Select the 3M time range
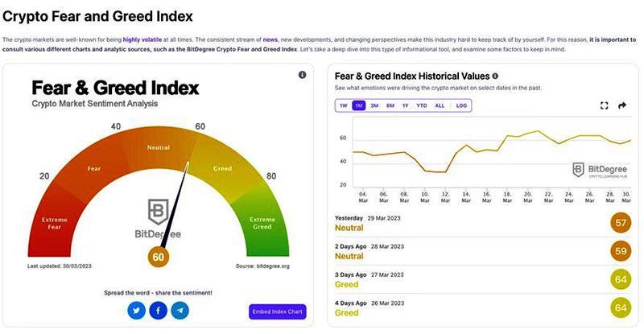644x334 pixels. tap(374, 105)
